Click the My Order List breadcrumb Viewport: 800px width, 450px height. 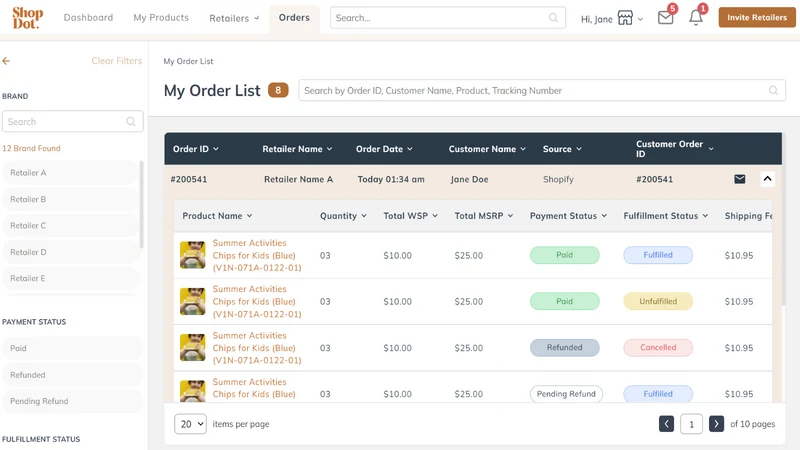(x=188, y=61)
